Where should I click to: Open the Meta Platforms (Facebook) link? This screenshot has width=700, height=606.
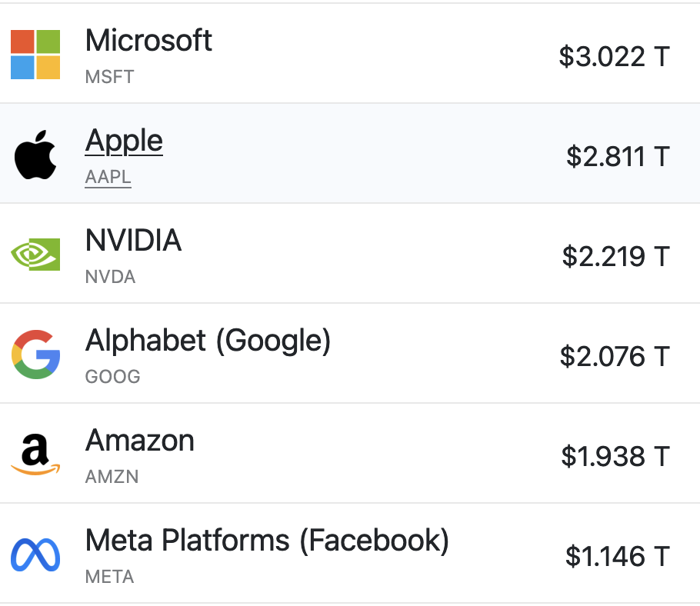pos(267,541)
